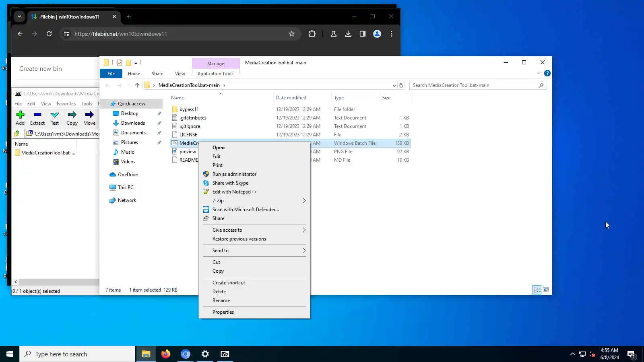Viewport: 644px width, 362px height.
Task: Go up one level in File Explorer
Action: click(x=137, y=85)
